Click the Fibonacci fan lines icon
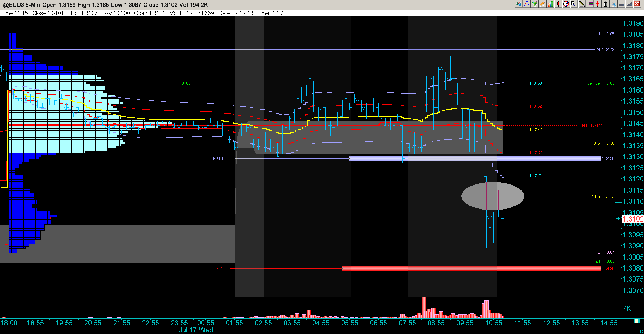The image size is (644, 334). [589, 4]
